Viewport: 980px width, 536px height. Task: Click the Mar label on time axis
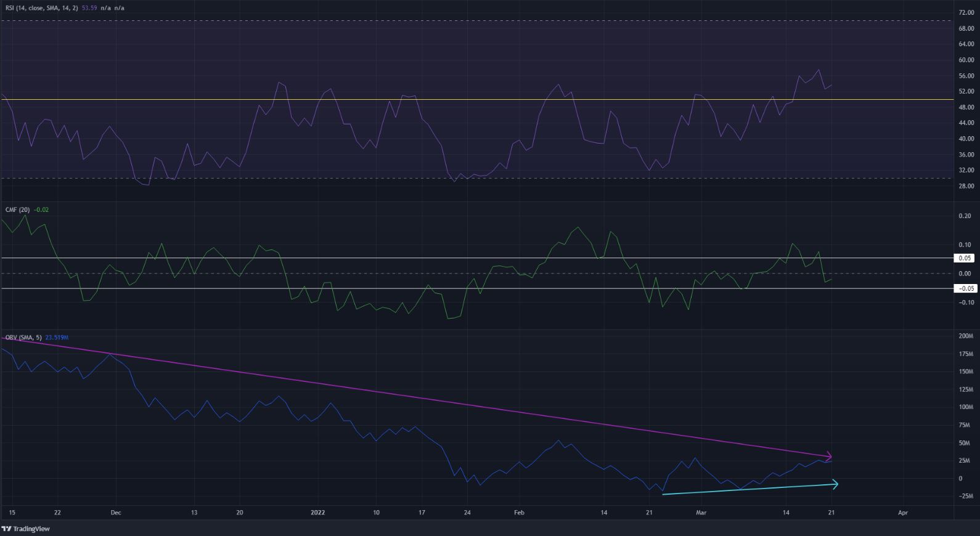tap(701, 512)
